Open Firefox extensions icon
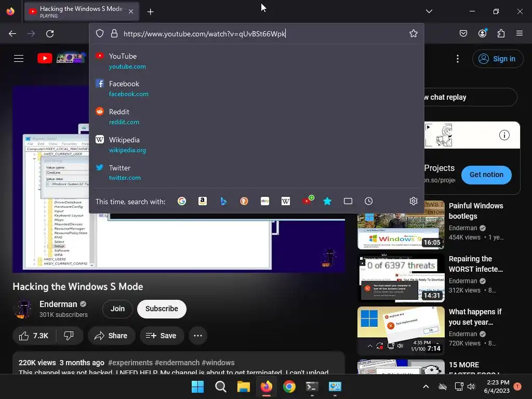The image size is (532, 399). coord(501,33)
